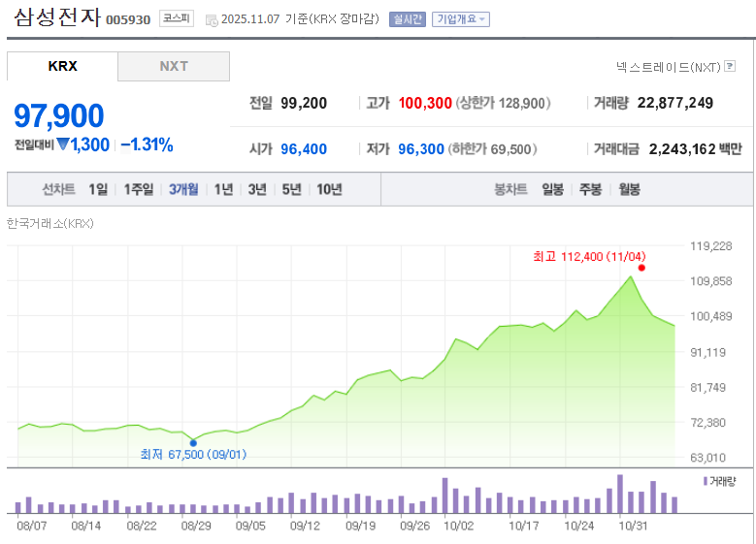Click the blue down-triangle next to 1,300

(63, 144)
